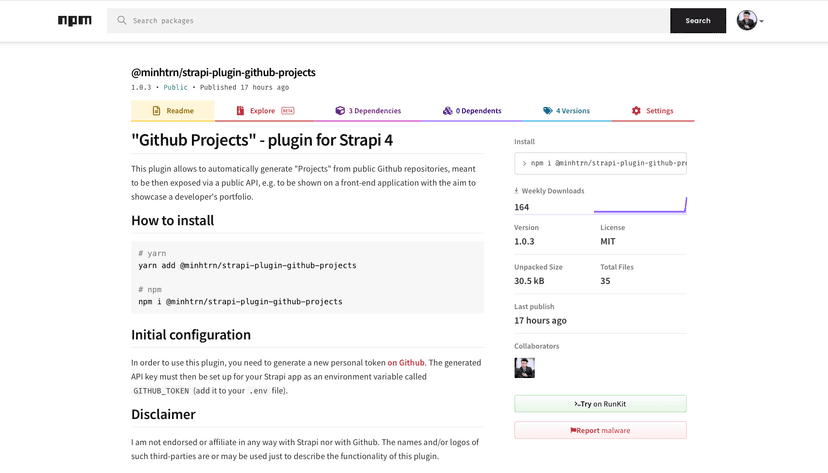This screenshot has width=828, height=473.
Task: Click the search magnifier icon
Action: point(121,20)
